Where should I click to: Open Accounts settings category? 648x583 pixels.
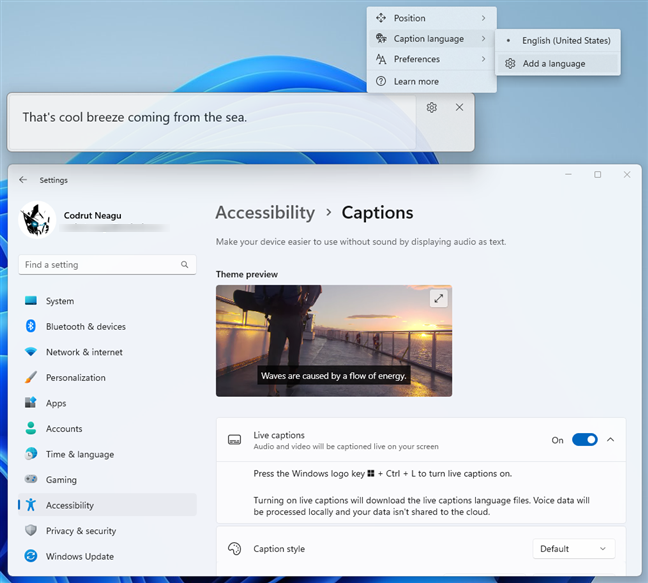(107, 429)
